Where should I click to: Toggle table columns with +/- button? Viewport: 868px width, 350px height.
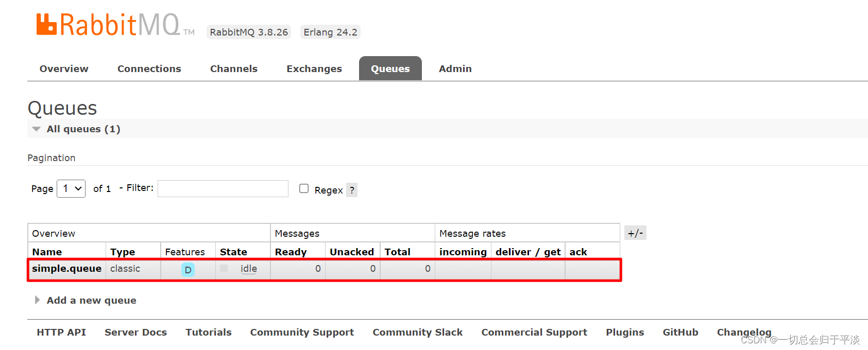[635, 233]
